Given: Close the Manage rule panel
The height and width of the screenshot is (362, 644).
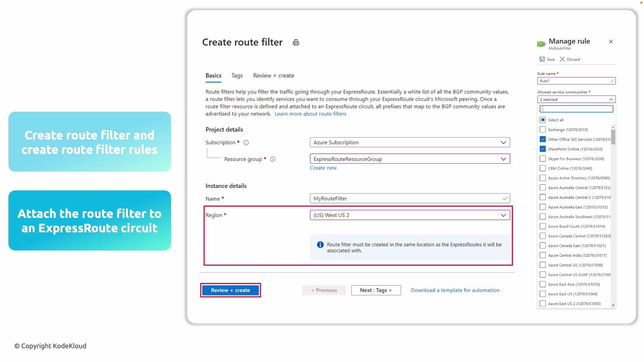Looking at the screenshot, I should tap(611, 42).
